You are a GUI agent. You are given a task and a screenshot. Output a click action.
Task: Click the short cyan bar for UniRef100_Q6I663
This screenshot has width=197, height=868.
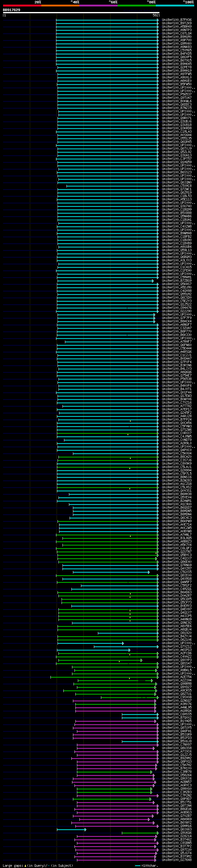pyautogui.click(x=71, y=830)
